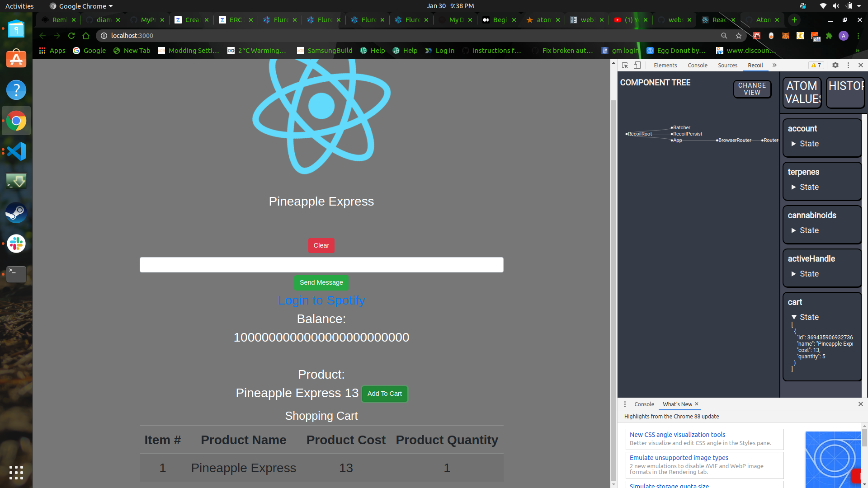Open the ATOM VALUES panel button

click(802, 93)
